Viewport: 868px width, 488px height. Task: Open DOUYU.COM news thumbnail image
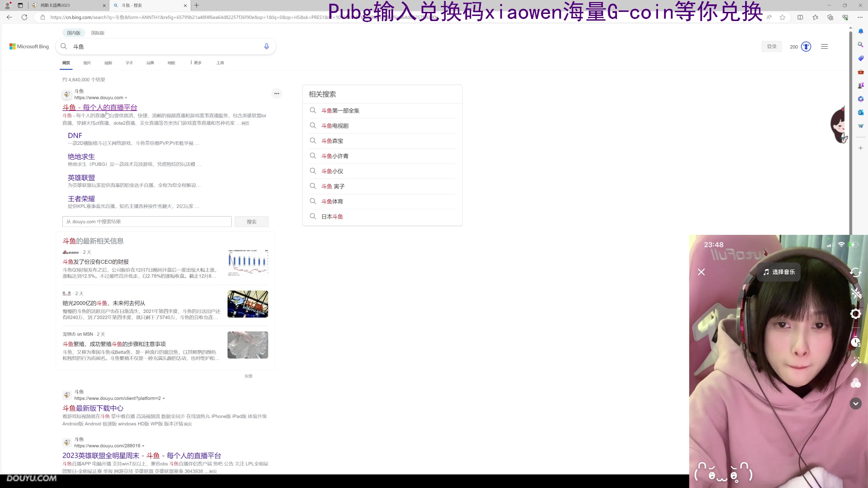[x=248, y=304]
